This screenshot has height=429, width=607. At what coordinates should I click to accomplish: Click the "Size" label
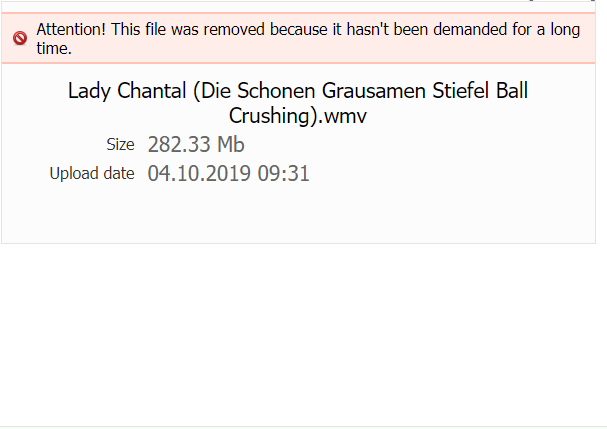click(120, 145)
